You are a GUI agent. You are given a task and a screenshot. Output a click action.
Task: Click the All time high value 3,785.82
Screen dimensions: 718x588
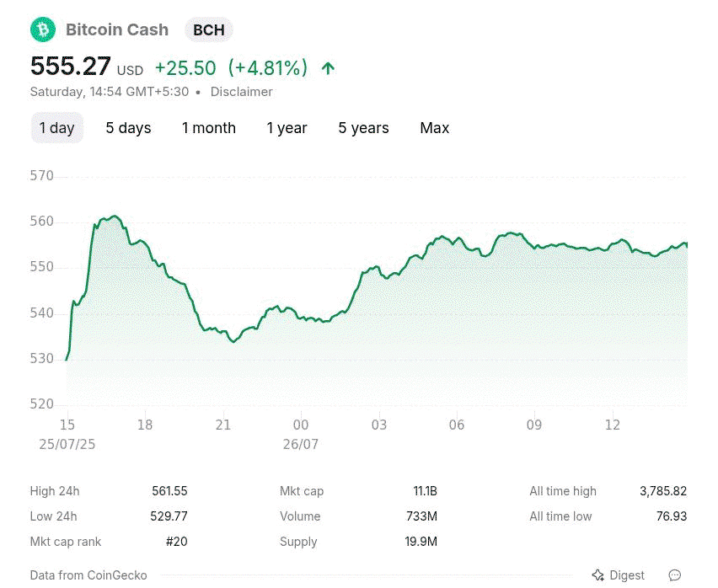(663, 491)
